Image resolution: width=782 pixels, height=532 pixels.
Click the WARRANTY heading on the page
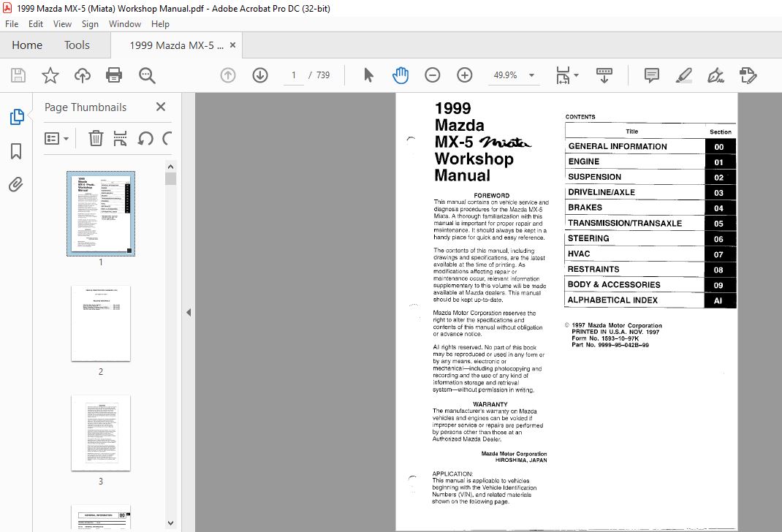coord(490,404)
